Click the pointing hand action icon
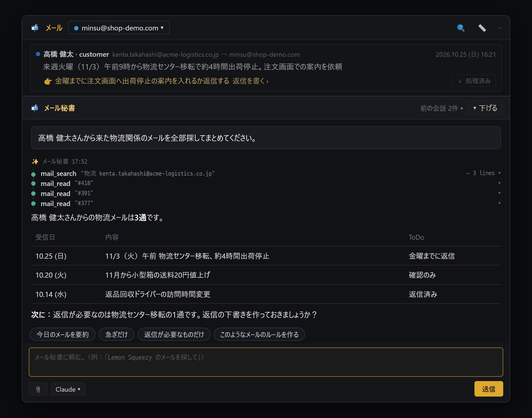Image resolution: width=532 pixels, height=418 pixels. (48, 81)
